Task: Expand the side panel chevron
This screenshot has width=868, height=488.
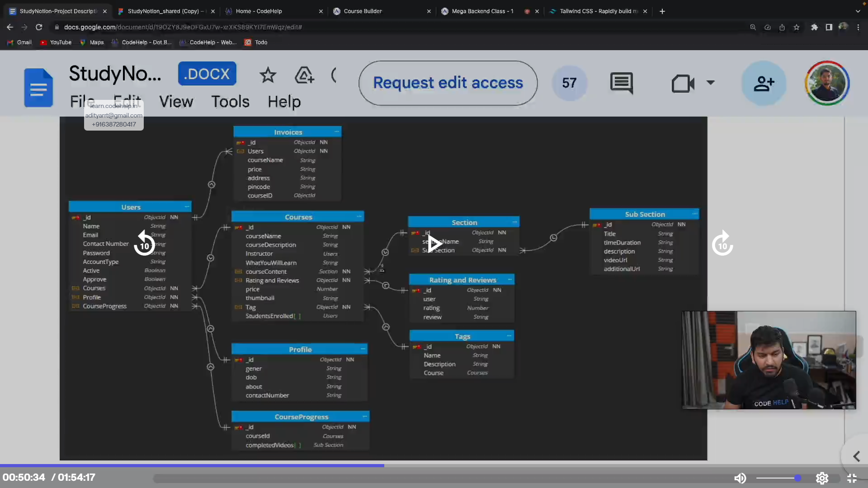Action: (856, 456)
